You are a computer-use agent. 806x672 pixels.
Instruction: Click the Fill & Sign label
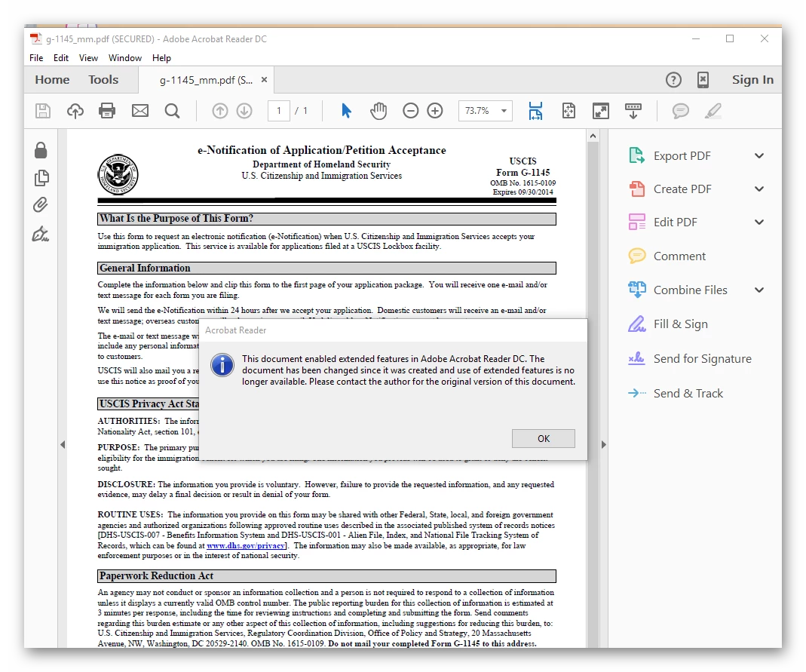[x=681, y=324]
